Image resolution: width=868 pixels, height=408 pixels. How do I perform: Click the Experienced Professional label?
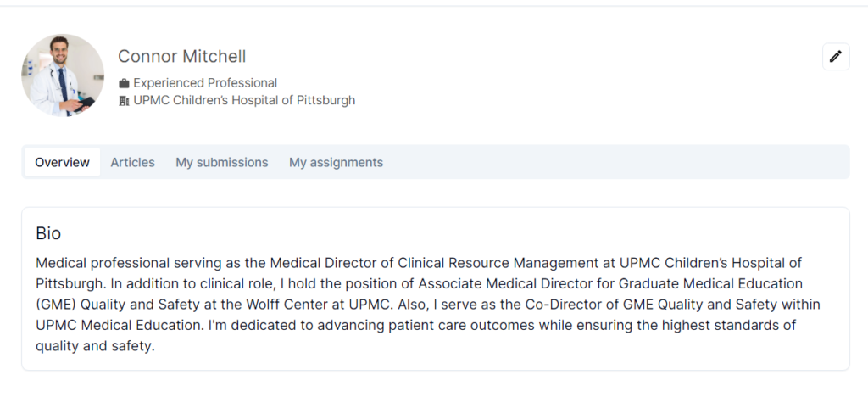point(205,83)
